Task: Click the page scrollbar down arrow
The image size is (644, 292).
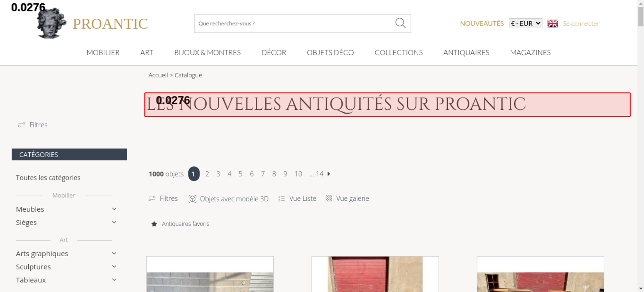Action: click(x=641, y=288)
